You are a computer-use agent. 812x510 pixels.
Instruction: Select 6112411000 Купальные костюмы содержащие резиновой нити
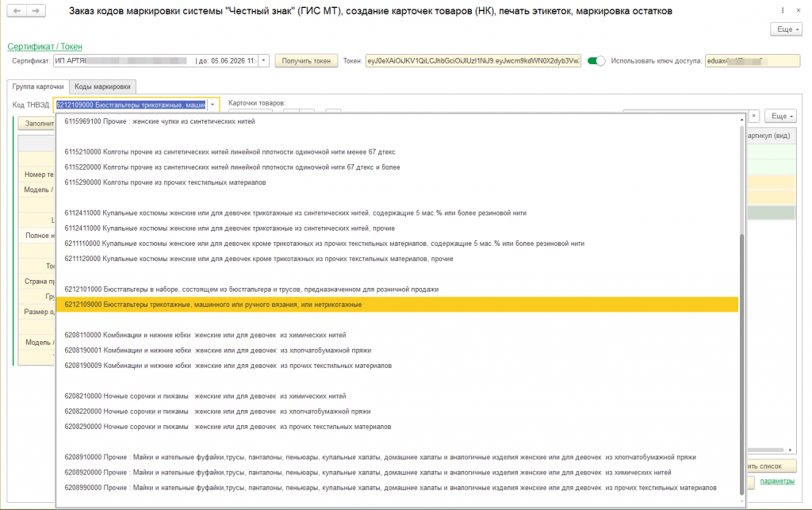tap(396, 213)
